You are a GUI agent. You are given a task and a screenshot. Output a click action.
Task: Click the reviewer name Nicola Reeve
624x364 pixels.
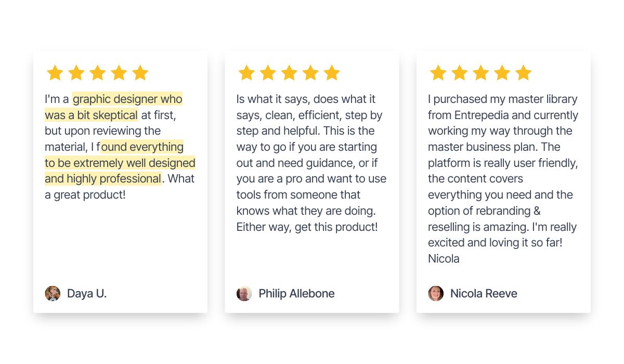tap(484, 293)
